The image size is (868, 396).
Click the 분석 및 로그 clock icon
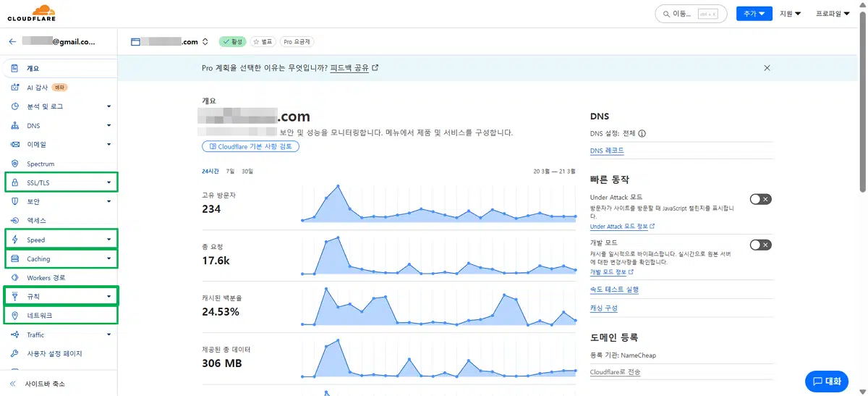[x=14, y=106]
